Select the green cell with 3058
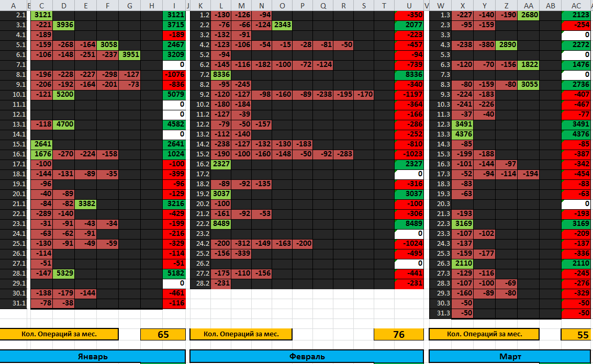 coord(108,44)
